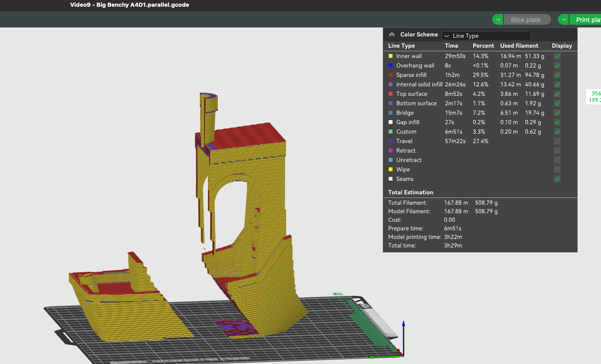Image resolution: width=601 pixels, height=364 pixels.
Task: Click the Percent column header
Action: [483, 46]
